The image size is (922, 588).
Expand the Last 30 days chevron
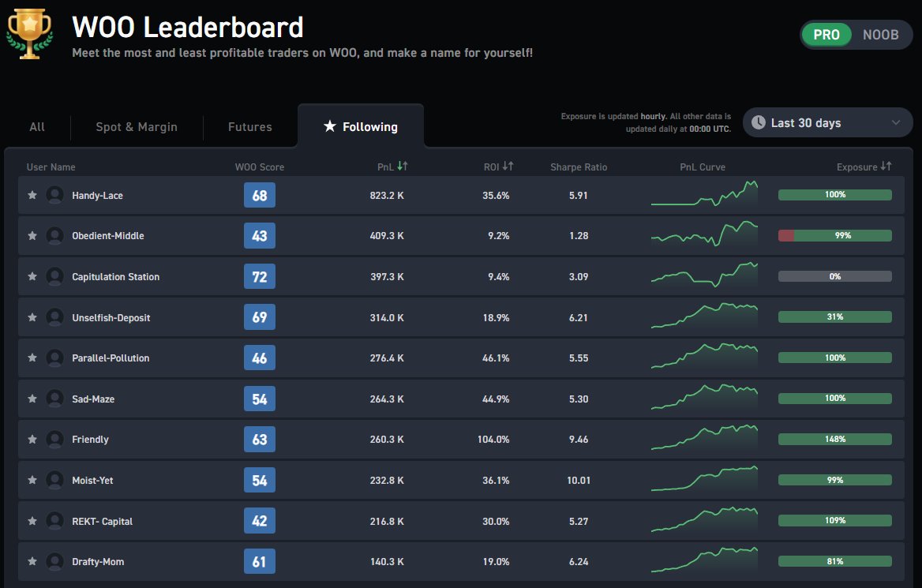tap(895, 123)
